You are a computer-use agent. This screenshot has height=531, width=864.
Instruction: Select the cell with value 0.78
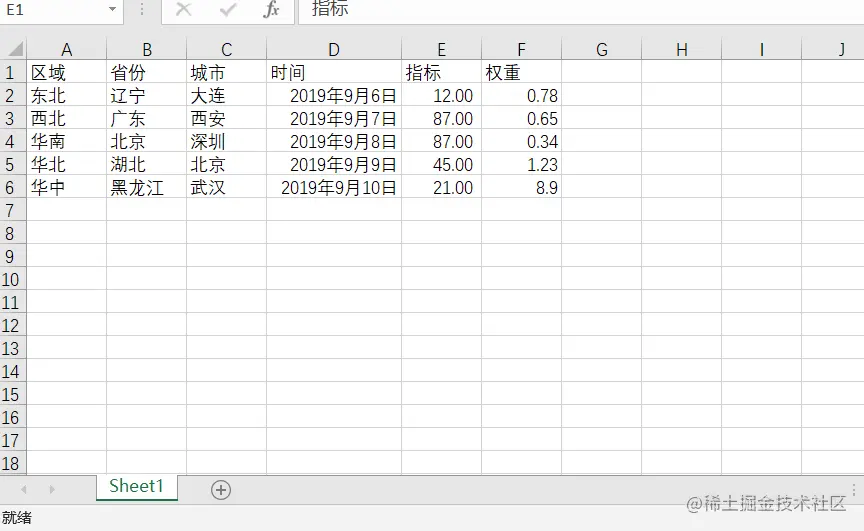click(521, 95)
